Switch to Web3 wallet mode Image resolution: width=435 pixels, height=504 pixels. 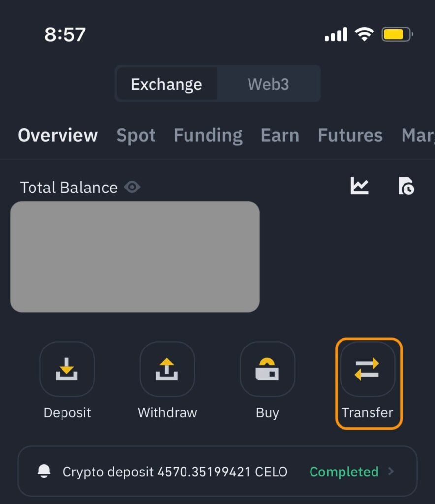(x=268, y=84)
